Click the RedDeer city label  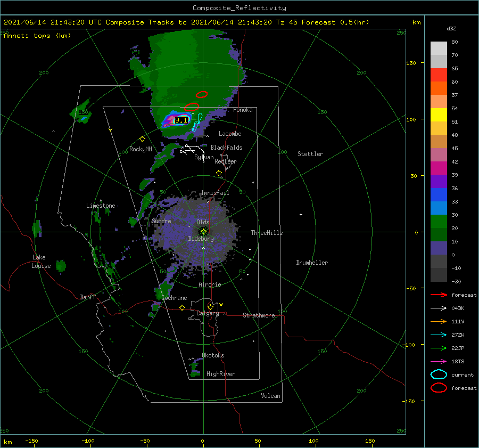click(x=226, y=161)
